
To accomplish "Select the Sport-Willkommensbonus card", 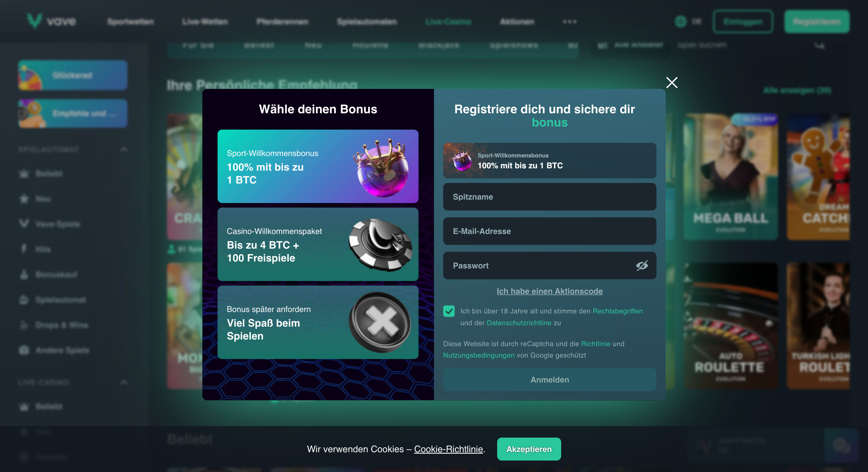I will pos(318,166).
